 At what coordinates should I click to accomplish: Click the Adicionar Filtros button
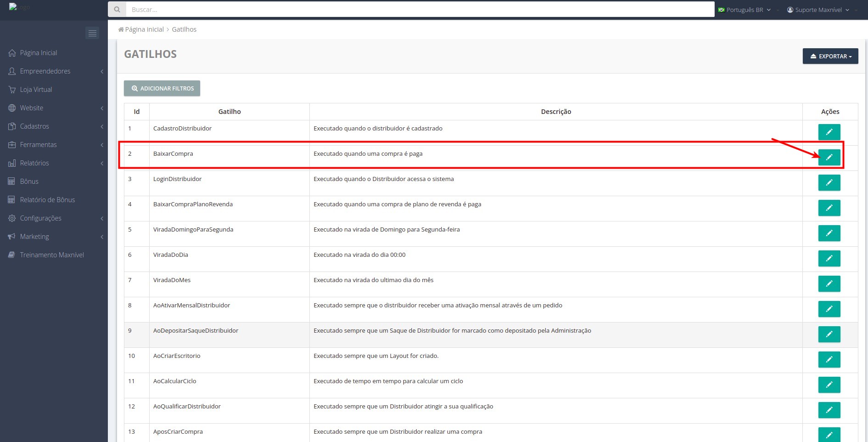162,89
